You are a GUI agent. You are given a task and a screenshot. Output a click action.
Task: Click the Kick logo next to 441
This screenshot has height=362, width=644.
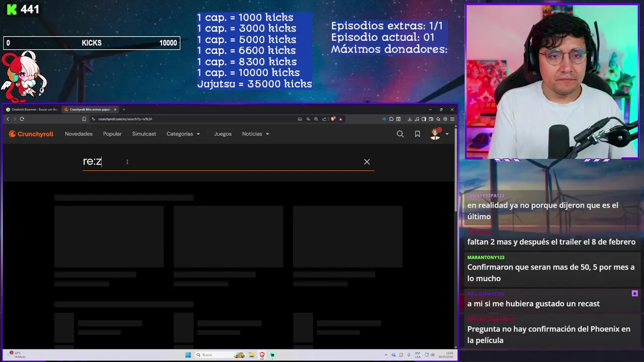[x=12, y=9]
